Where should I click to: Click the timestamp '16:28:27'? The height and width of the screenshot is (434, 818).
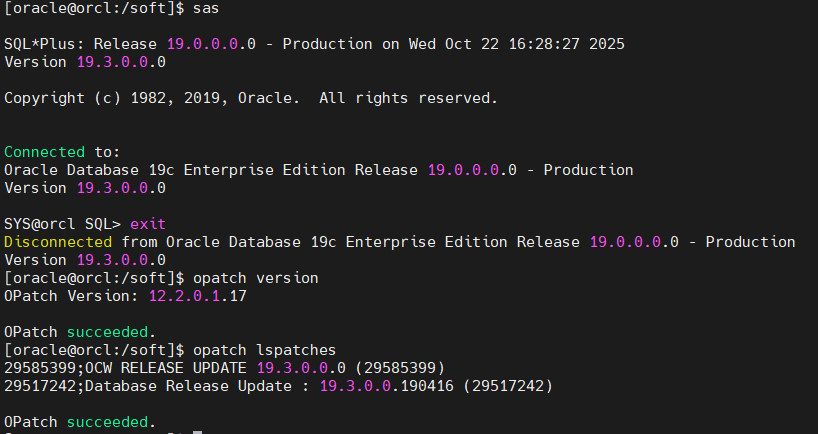(544, 44)
